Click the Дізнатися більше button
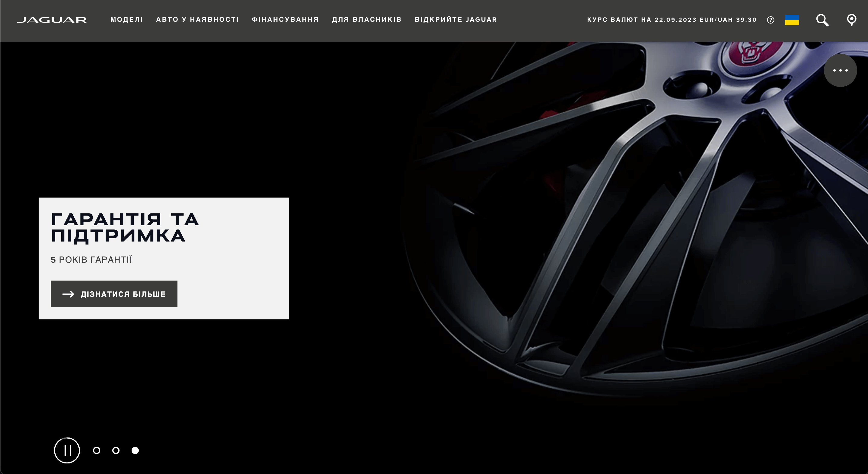This screenshot has width=868, height=474. [123, 294]
